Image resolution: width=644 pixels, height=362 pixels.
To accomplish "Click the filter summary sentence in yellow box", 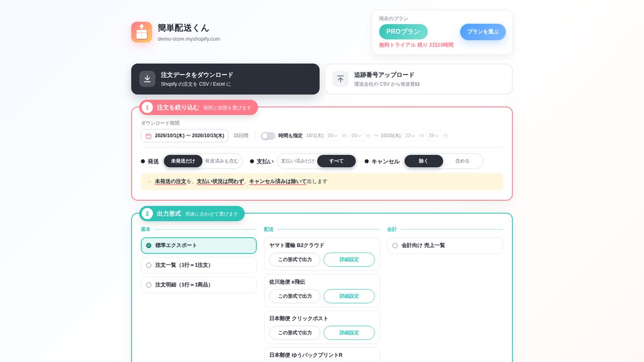I will pyautogui.click(x=241, y=181).
